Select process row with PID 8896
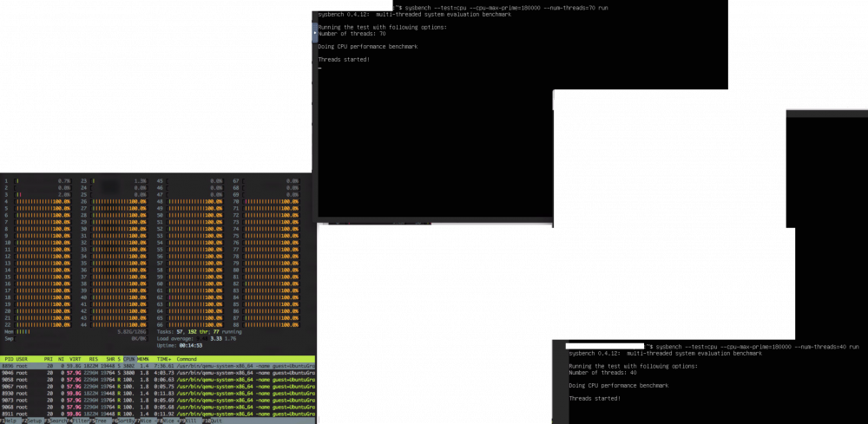This screenshot has width=868, height=424. [x=158, y=366]
